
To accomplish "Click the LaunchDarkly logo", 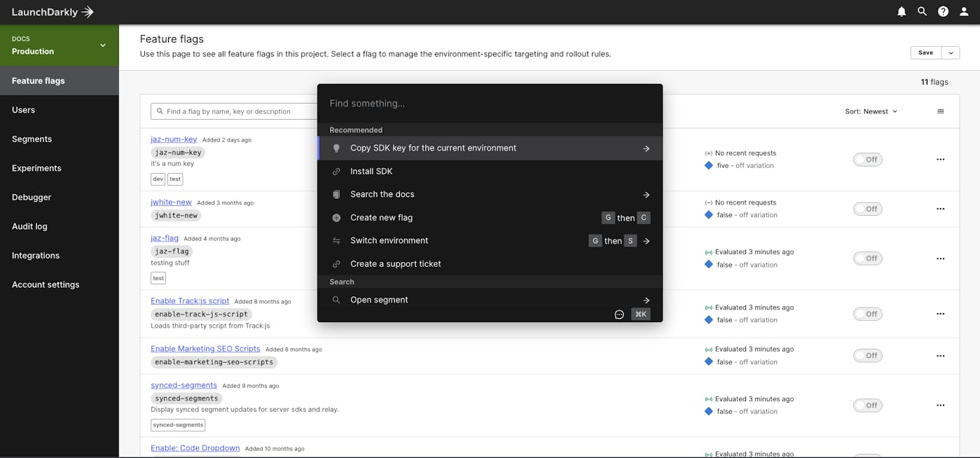I will 53,12.
